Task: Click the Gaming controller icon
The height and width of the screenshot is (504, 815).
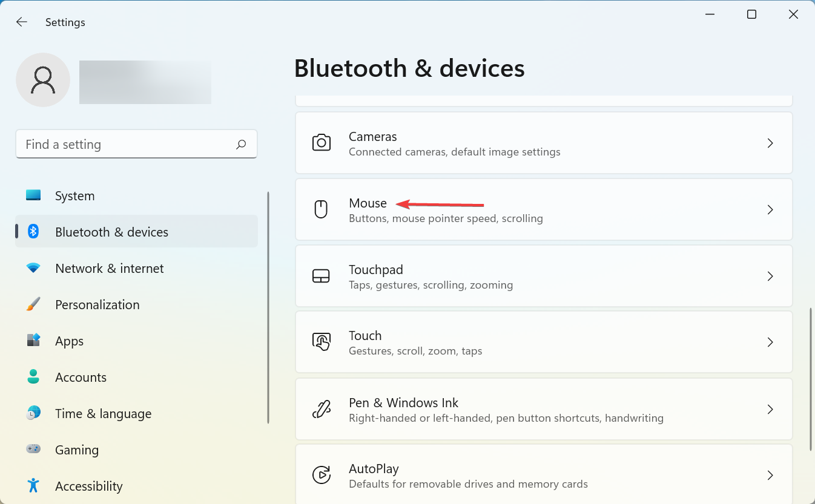Action: click(x=33, y=449)
